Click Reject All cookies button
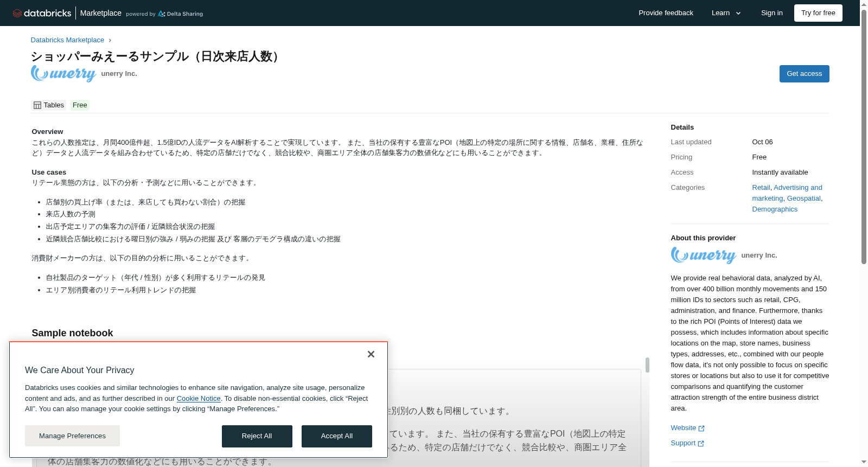Image resolution: width=868 pixels, height=467 pixels. click(x=257, y=436)
